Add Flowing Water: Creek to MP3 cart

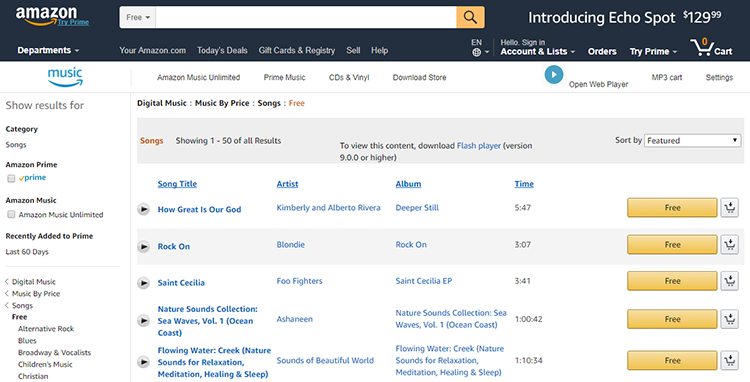730,360
